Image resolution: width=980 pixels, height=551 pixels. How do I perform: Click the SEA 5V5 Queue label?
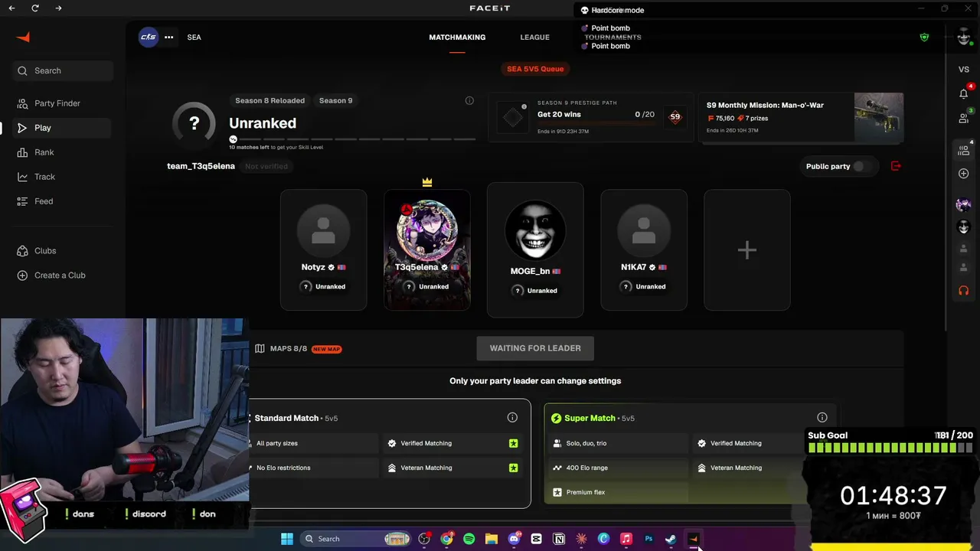535,69
